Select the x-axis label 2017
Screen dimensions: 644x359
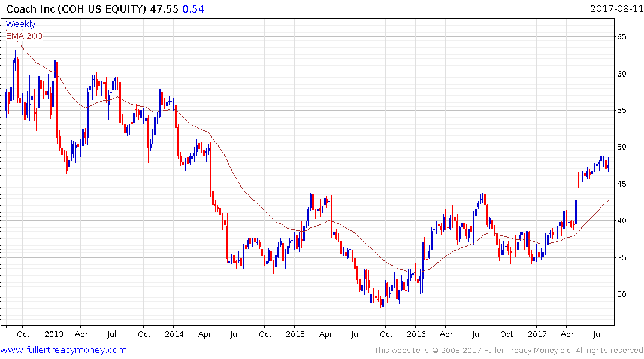coord(537,334)
